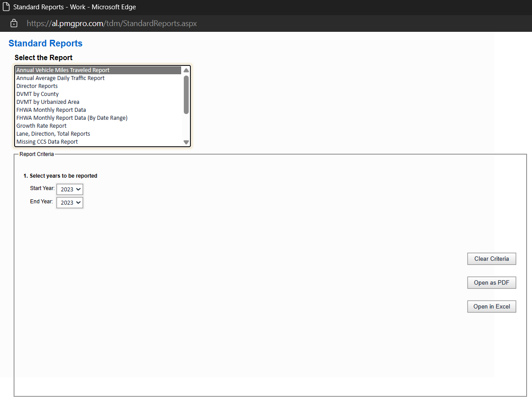Select Growth Rate Report
Viewport: 532px width, 400px height.
coord(98,126)
